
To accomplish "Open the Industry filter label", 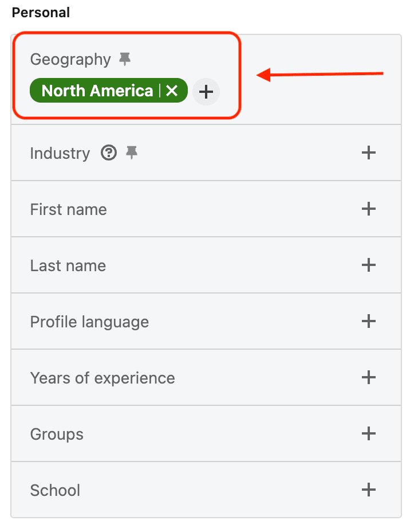I will pos(60,154).
